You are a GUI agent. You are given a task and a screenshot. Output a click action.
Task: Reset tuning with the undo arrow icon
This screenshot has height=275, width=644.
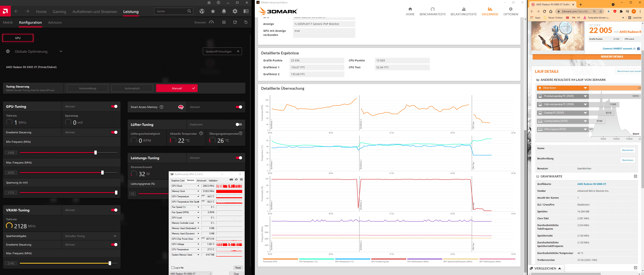(246, 22)
